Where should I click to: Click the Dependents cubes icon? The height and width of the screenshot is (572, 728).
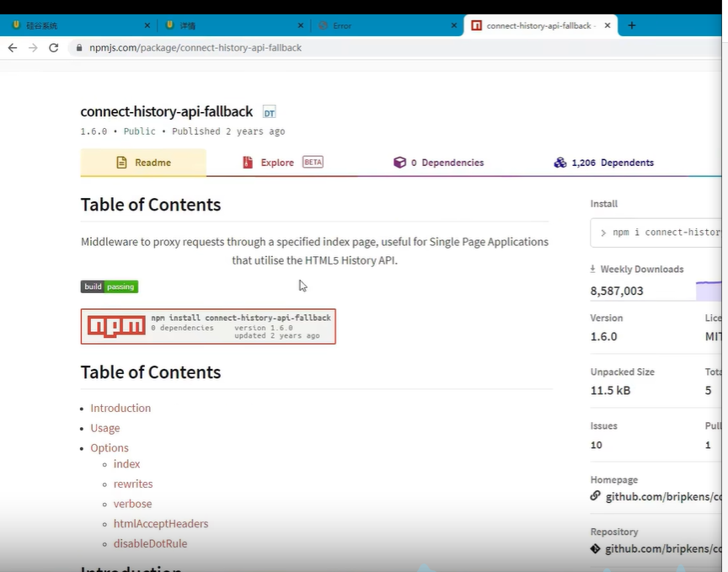click(560, 163)
